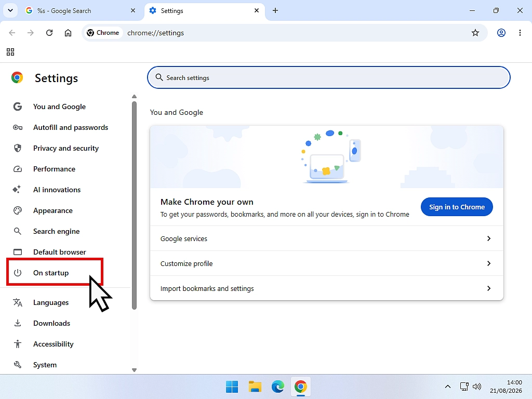Click the wrench System icon
Viewport: 532px width, 399px height.
[17, 365]
